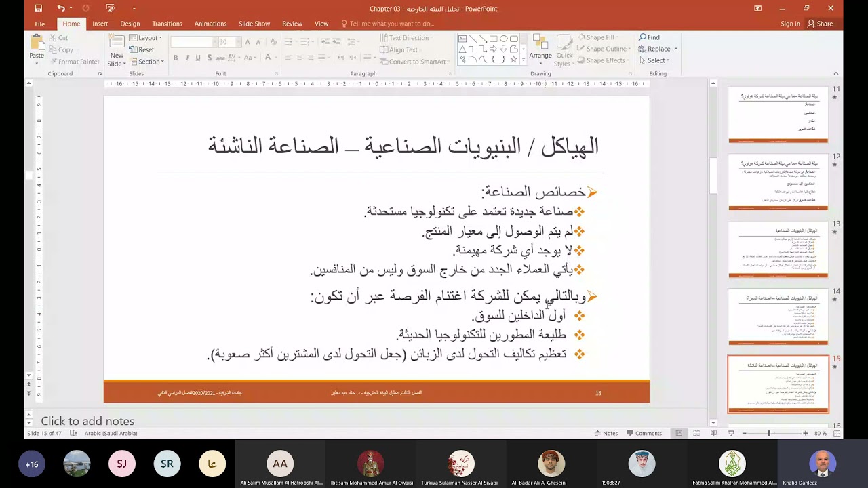Open the Layout dropdown
Screen dimensions: 868x488
click(x=145, y=38)
